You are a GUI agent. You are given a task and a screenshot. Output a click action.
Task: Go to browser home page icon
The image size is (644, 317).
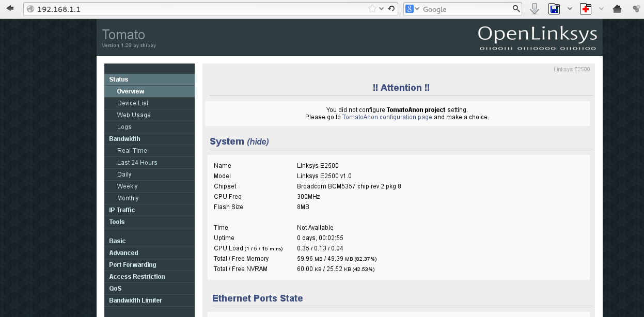tap(617, 9)
